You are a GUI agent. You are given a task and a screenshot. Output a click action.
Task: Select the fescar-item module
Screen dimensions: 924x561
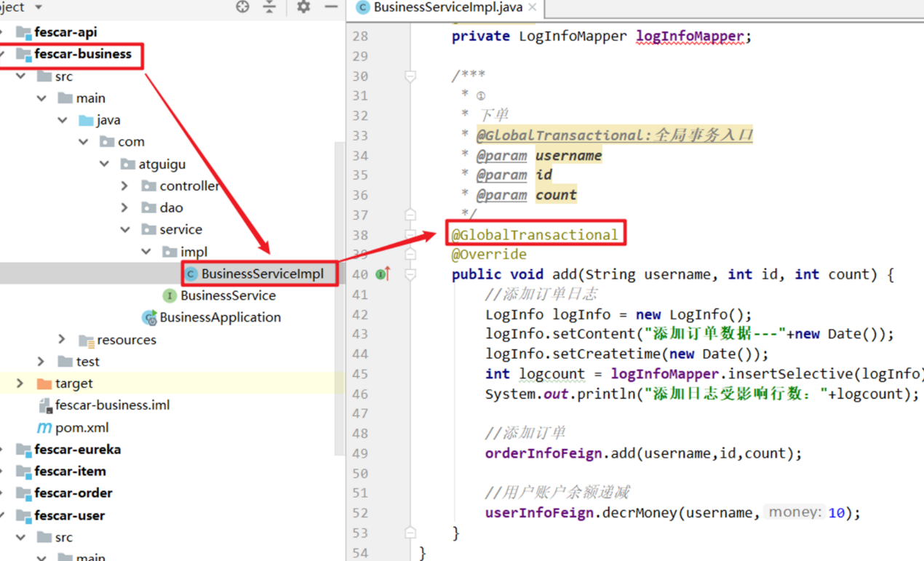[70, 472]
